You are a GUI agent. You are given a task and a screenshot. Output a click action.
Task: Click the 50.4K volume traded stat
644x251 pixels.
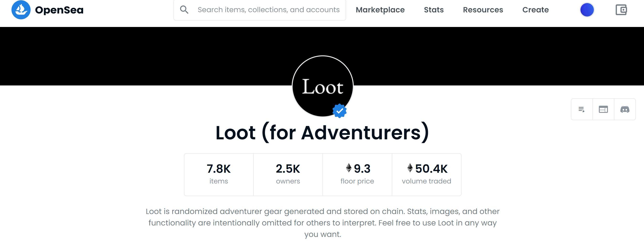tap(426, 174)
